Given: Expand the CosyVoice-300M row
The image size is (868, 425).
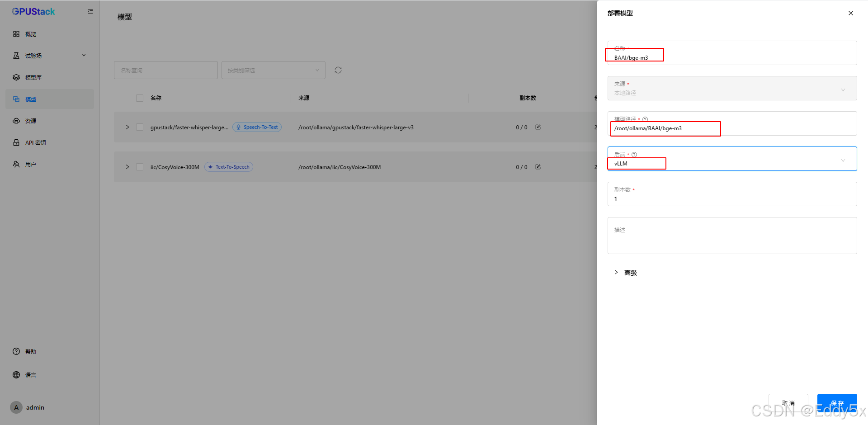Looking at the screenshot, I should (127, 167).
